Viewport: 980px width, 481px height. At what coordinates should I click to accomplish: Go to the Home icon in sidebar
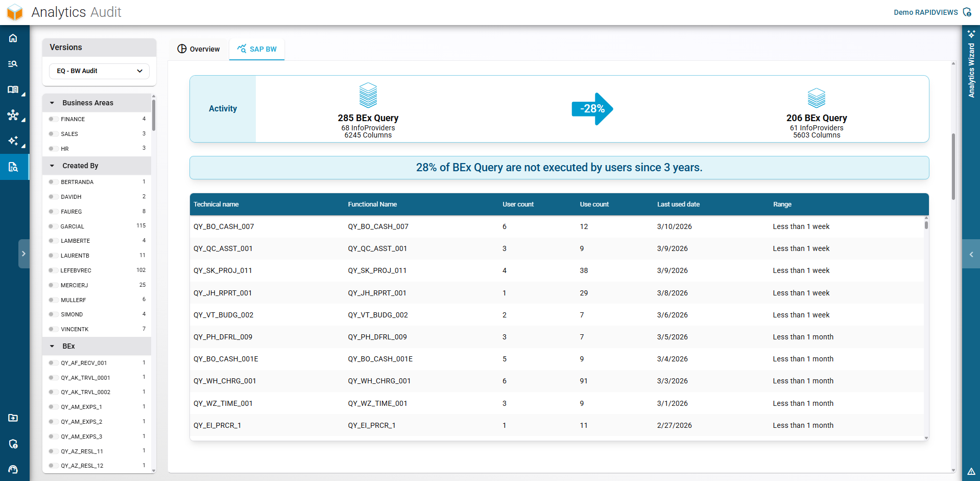pos(13,38)
